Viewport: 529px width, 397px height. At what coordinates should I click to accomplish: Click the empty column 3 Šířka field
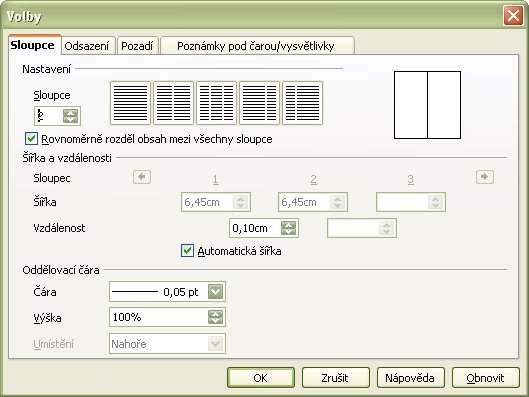click(x=411, y=202)
